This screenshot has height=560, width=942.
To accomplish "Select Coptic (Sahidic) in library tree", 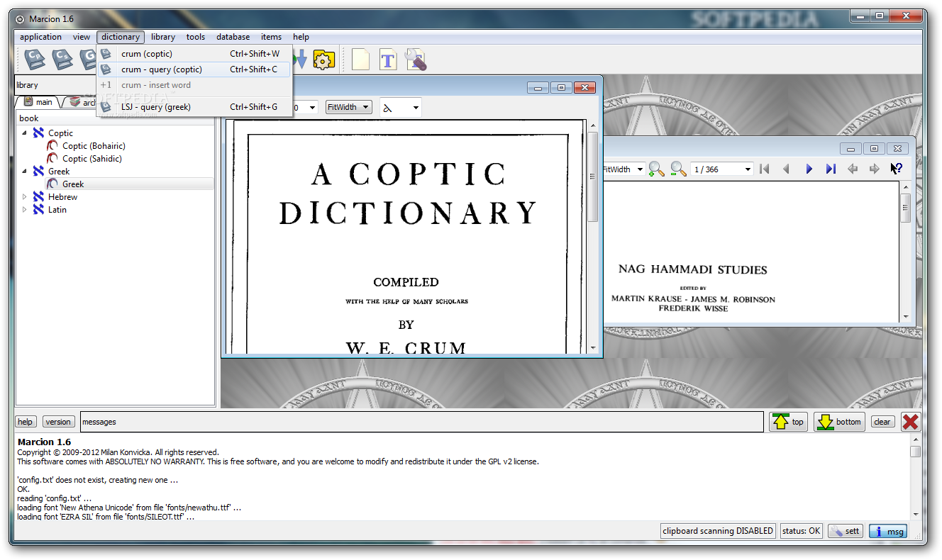I will point(92,159).
